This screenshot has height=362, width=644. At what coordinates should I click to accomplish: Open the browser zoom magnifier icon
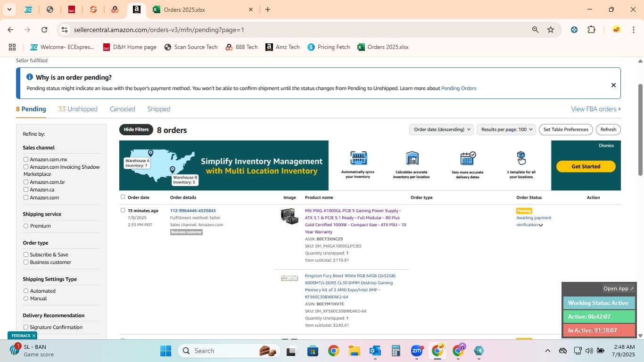[535, 30]
